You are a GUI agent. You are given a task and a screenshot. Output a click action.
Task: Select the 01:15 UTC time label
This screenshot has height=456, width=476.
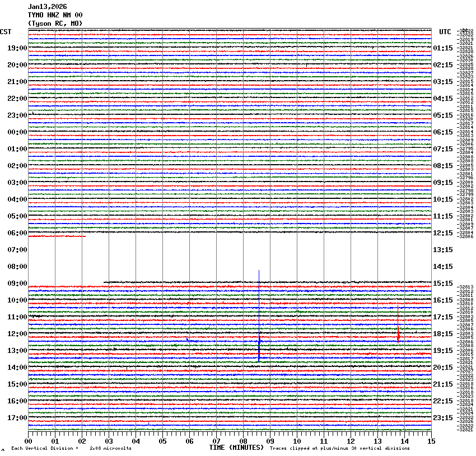coord(443,48)
